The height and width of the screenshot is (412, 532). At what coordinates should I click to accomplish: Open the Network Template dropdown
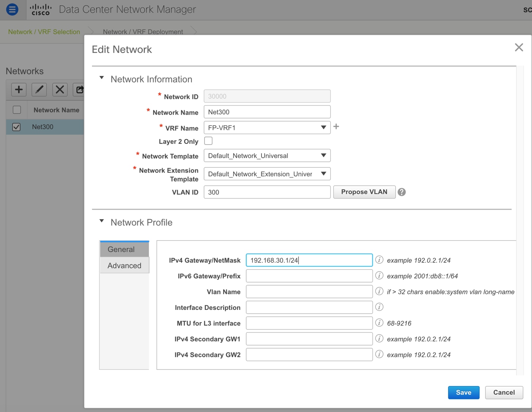coord(267,156)
